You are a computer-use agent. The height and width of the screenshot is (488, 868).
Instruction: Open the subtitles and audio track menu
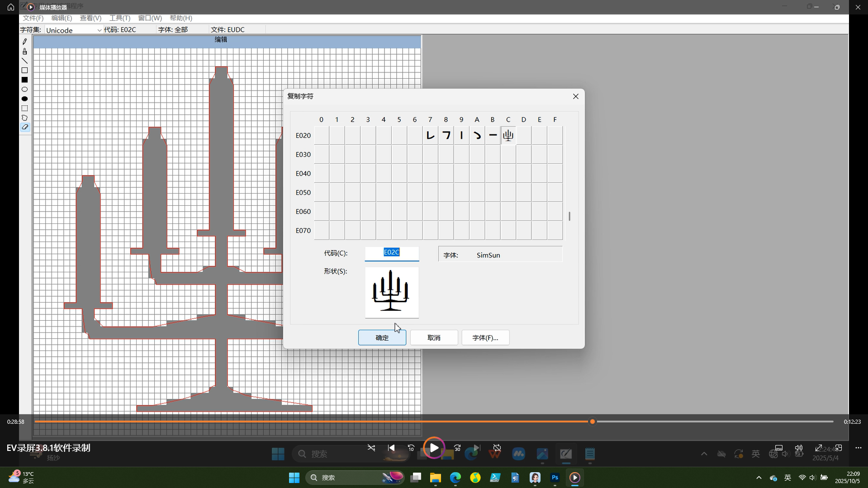click(x=779, y=448)
